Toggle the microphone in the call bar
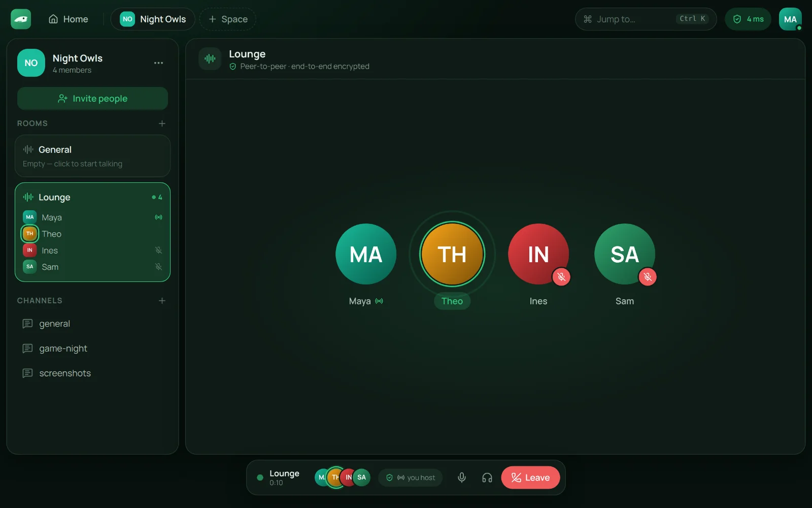 click(x=462, y=478)
